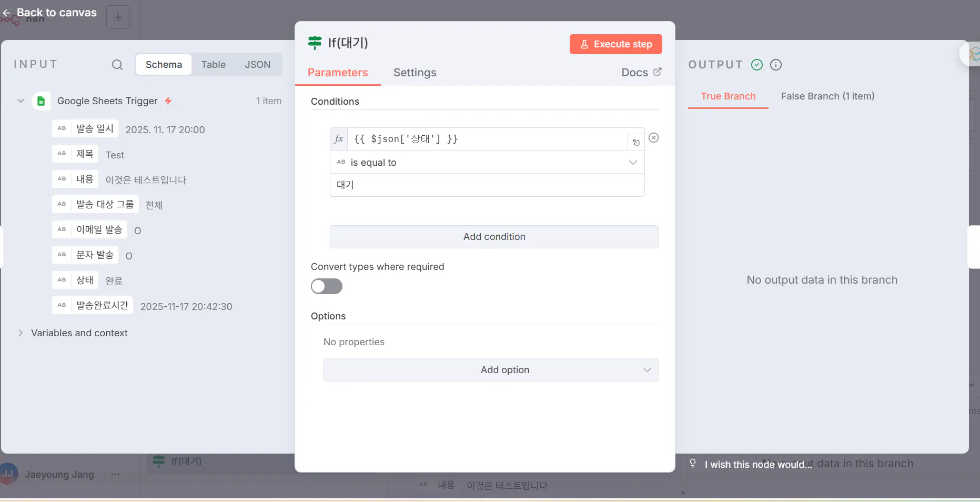Click the value 2025-11-17 20:42:30
The width and height of the screenshot is (980, 502).
click(x=186, y=306)
